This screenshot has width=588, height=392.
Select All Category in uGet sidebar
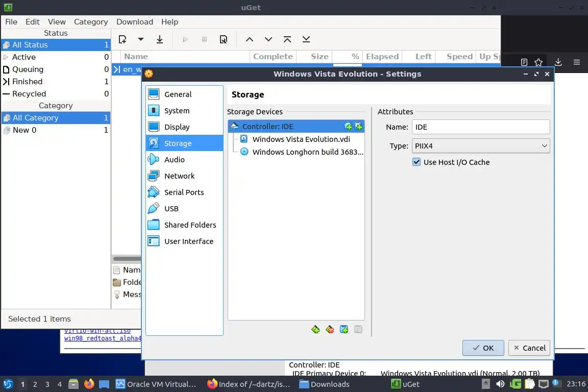pyautogui.click(x=56, y=118)
